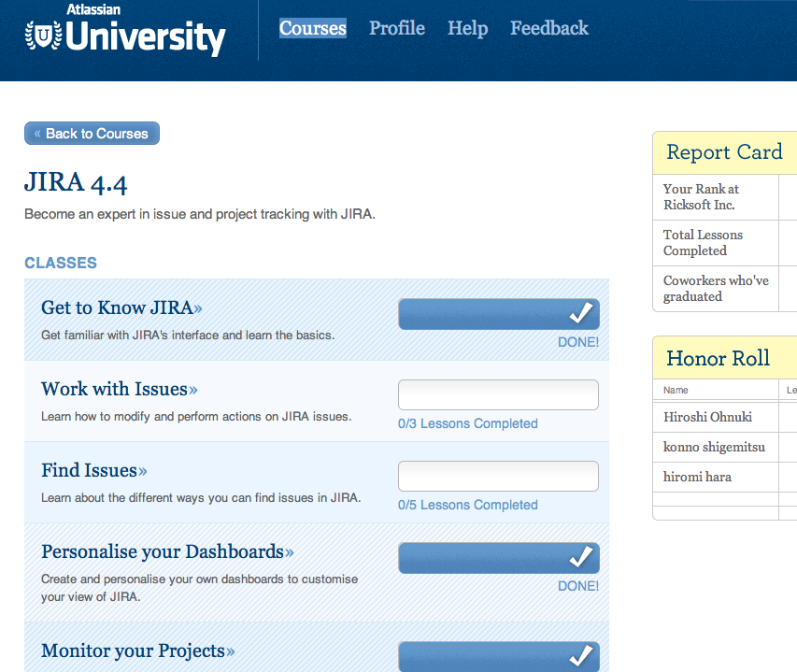Screen dimensions: 797x672
Task: Go to the Profile page
Action: [x=397, y=28]
